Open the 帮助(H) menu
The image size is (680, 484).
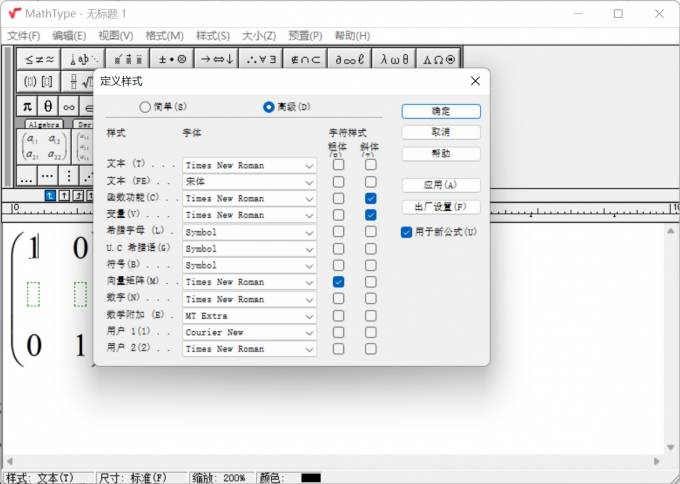(352, 36)
